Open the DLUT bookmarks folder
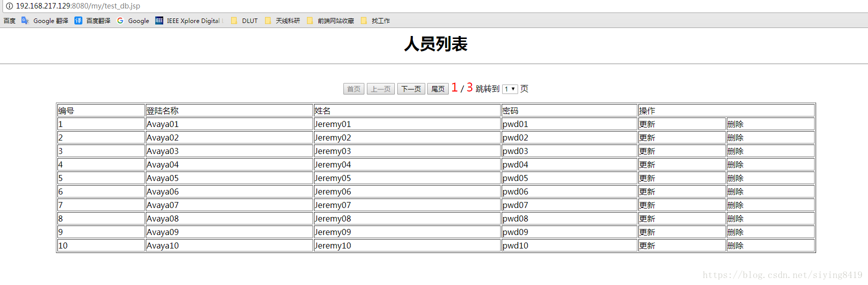 245,20
